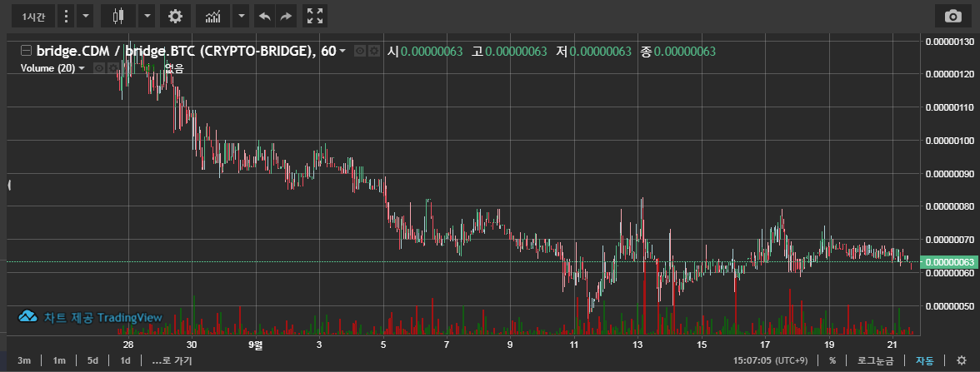Click the low (저) value 0.00000063
980x372 pixels.
point(600,52)
